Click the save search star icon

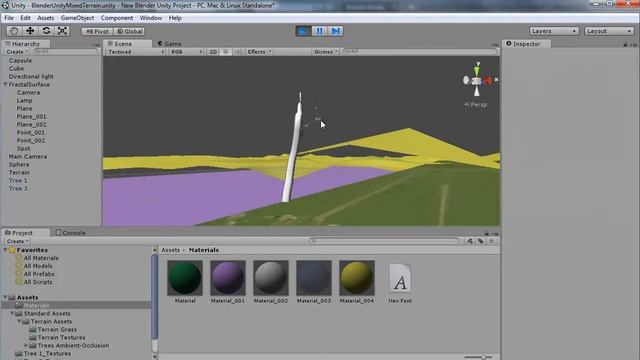[491, 241]
